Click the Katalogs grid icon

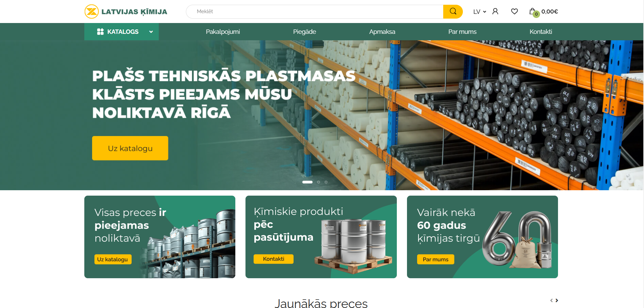100,31
